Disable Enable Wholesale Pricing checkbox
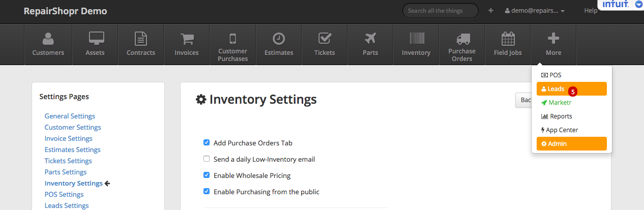This screenshot has height=210, width=644. [207, 175]
